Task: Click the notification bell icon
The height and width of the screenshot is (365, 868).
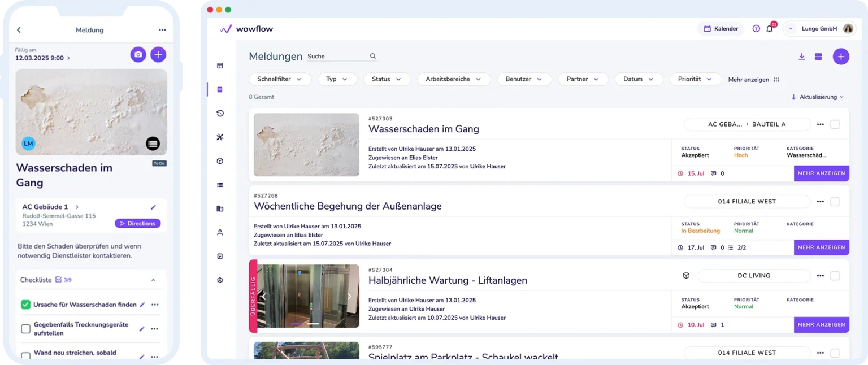Action: click(769, 29)
